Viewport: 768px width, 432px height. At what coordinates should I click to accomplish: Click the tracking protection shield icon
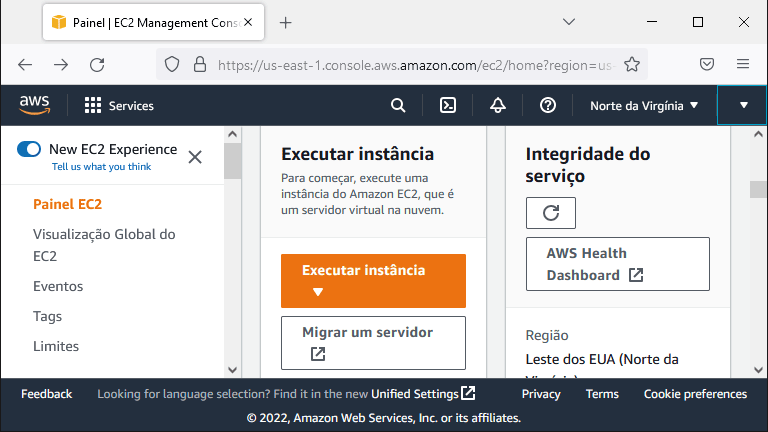[x=172, y=64]
